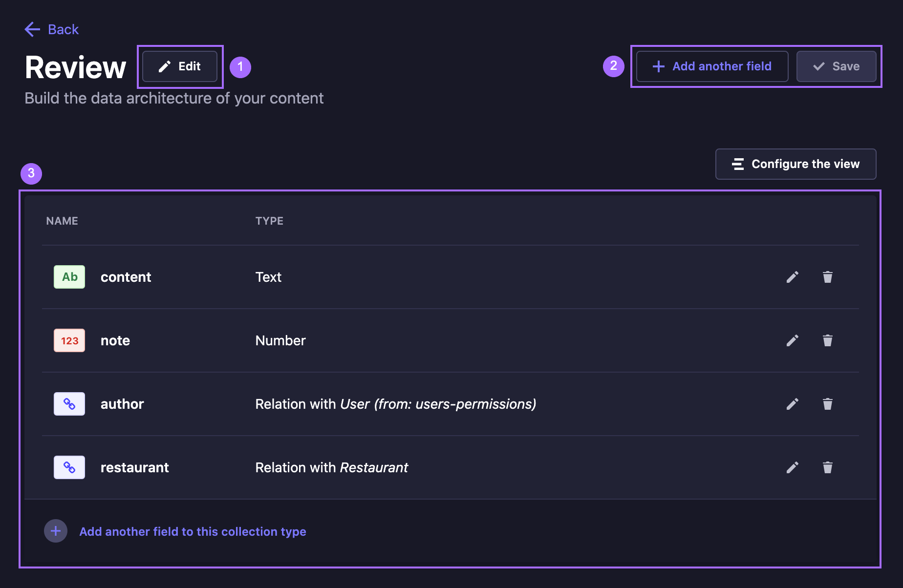This screenshot has width=903, height=588.
Task: Click the pencil icon to edit the note field
Action: point(793,340)
